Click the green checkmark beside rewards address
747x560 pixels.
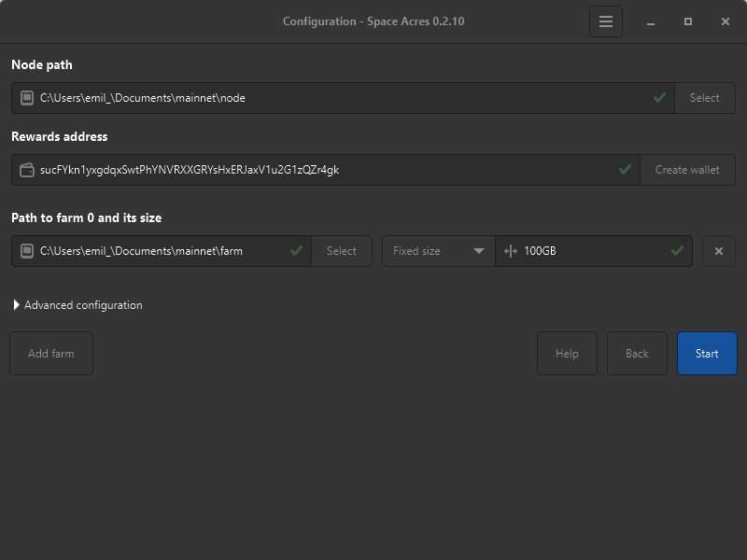626,169
